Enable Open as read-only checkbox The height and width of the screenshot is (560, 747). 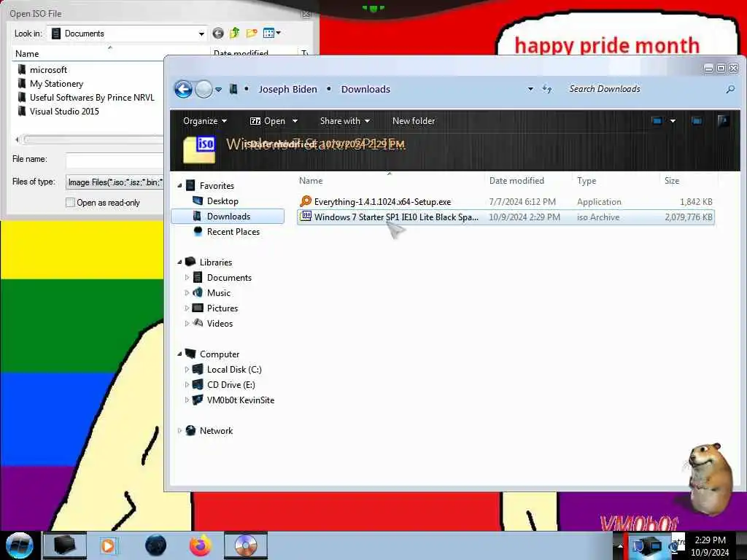point(70,203)
